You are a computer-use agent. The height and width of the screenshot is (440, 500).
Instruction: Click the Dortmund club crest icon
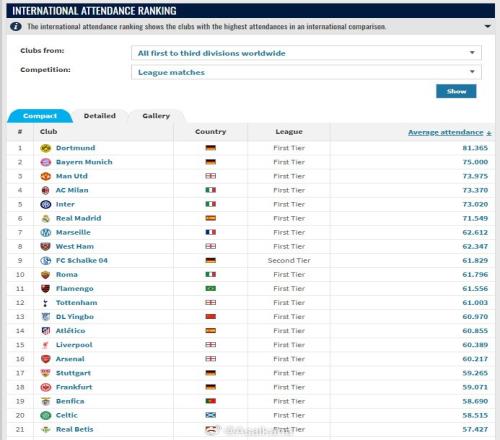[46, 148]
